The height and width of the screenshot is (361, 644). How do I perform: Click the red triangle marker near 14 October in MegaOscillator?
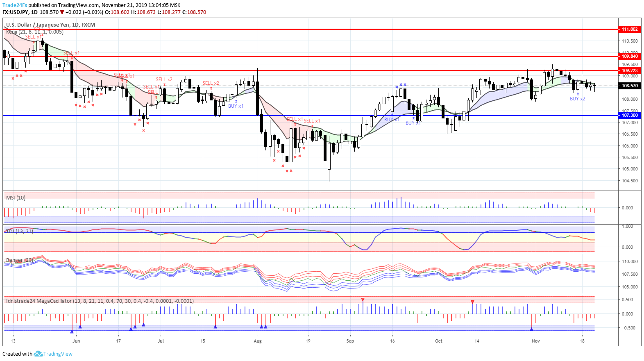click(472, 302)
